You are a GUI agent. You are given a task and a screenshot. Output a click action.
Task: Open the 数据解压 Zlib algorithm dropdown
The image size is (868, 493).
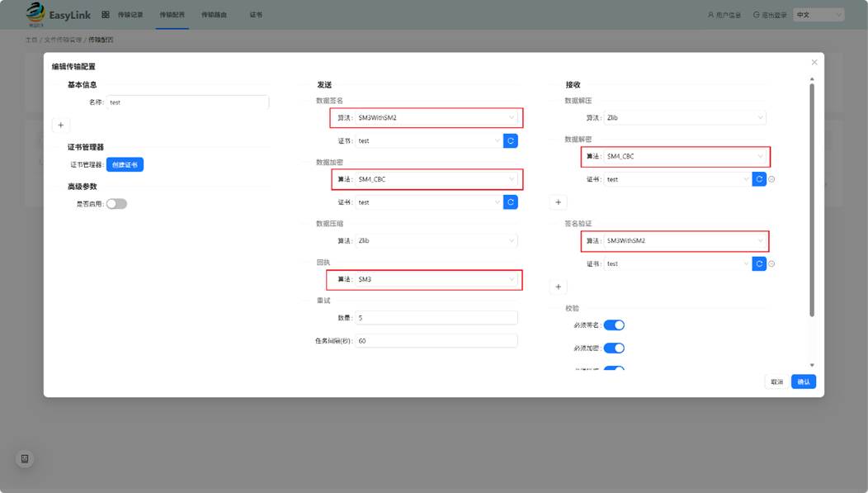(x=684, y=118)
